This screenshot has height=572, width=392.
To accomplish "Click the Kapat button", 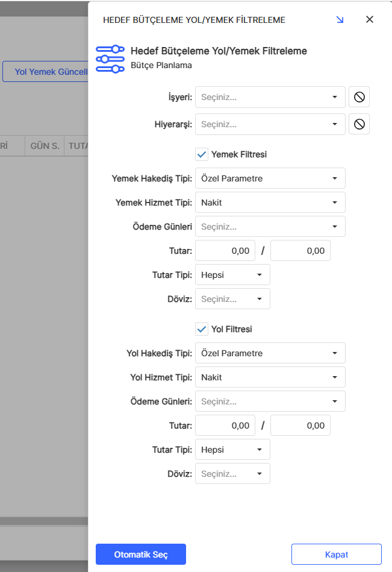I will click(x=336, y=555).
